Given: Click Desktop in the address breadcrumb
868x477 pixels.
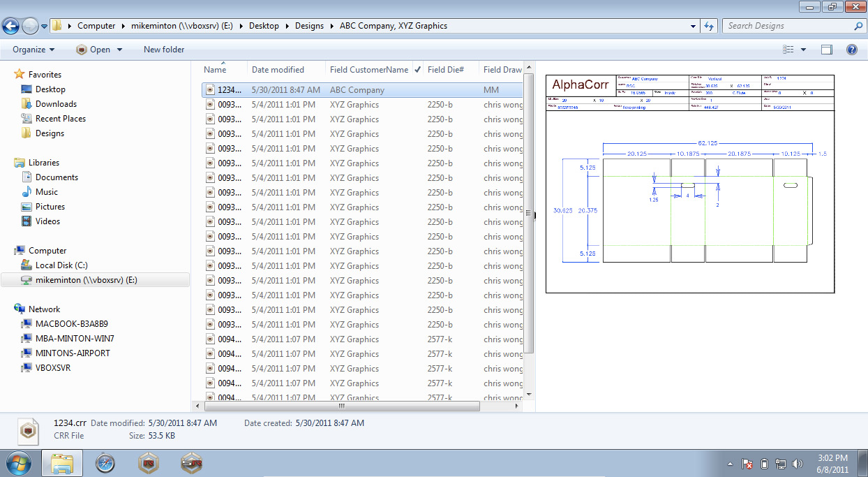Looking at the screenshot, I should 264,26.
